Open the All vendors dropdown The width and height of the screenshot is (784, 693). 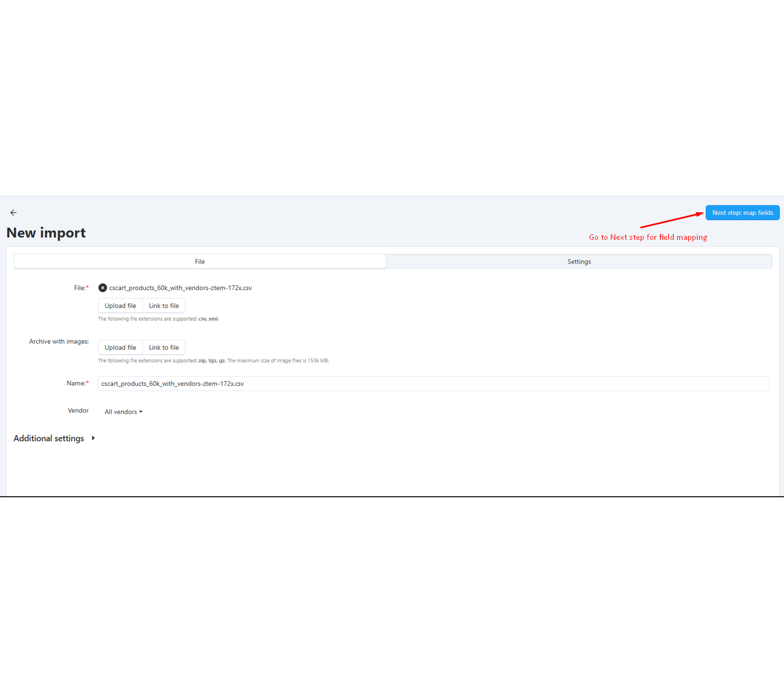[x=123, y=412]
